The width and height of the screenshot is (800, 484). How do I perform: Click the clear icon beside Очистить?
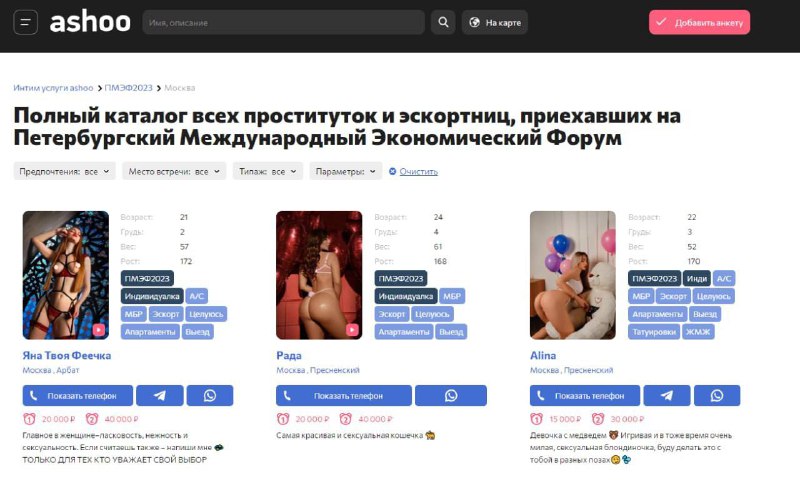tap(392, 171)
